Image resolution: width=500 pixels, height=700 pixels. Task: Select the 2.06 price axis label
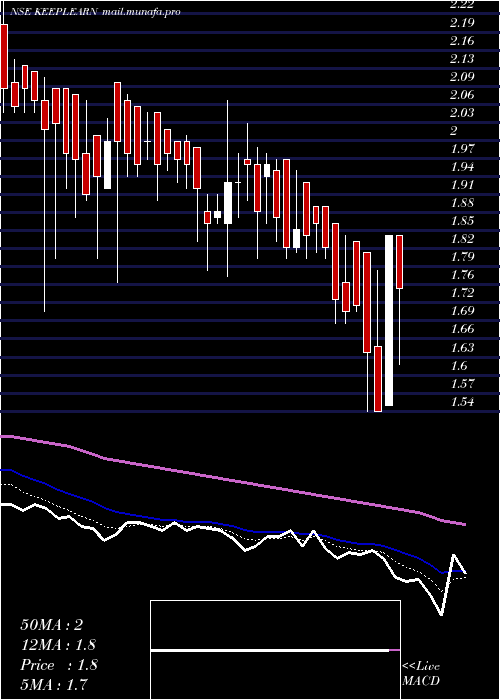[x=462, y=95]
